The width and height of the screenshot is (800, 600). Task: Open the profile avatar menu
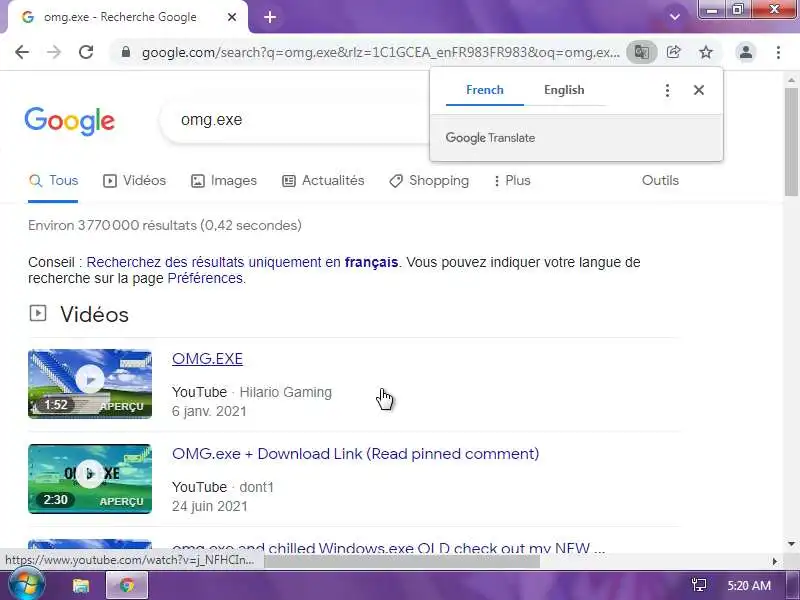(745, 52)
